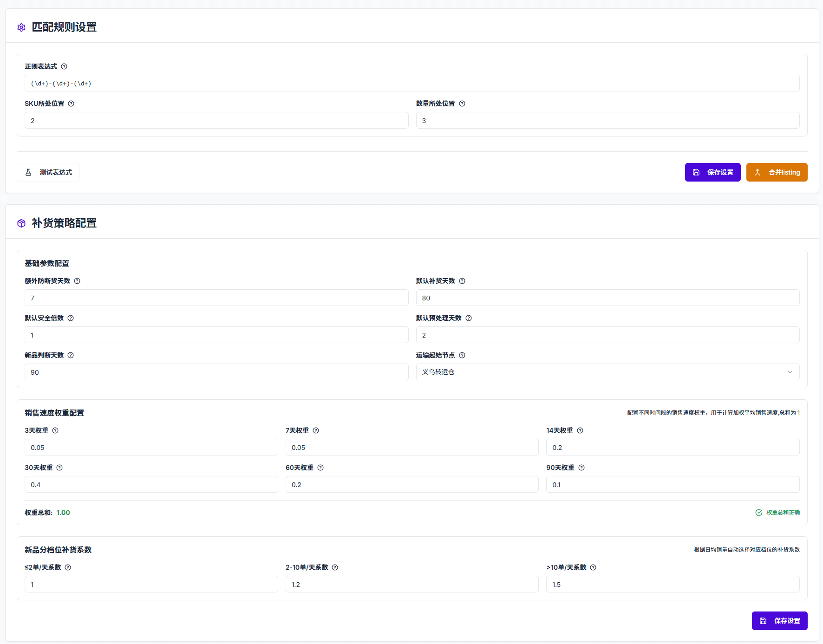Click help icon beside 2-10单/天系数
The image size is (823, 644).
click(335, 567)
